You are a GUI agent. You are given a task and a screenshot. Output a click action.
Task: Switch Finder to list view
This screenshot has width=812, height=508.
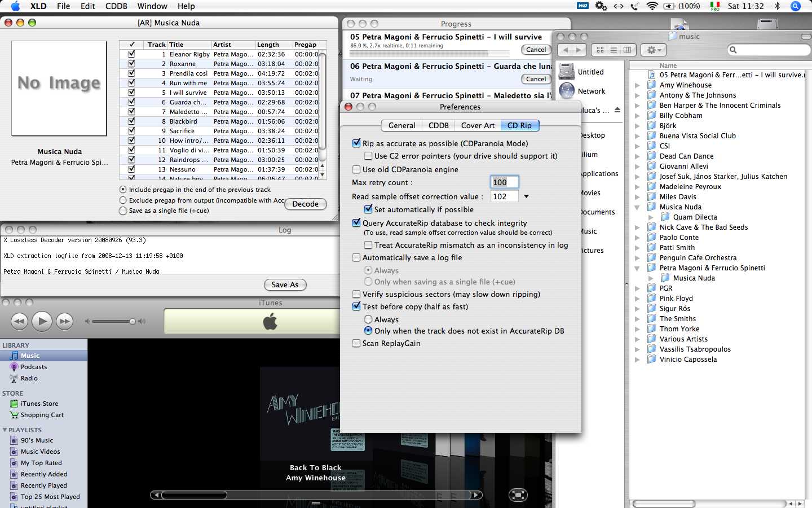click(614, 50)
